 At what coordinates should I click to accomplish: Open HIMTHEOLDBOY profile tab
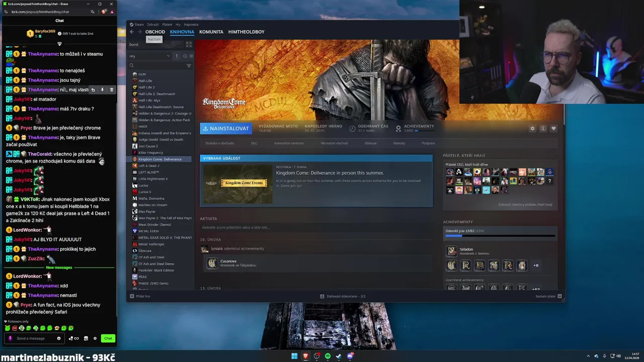click(x=247, y=32)
